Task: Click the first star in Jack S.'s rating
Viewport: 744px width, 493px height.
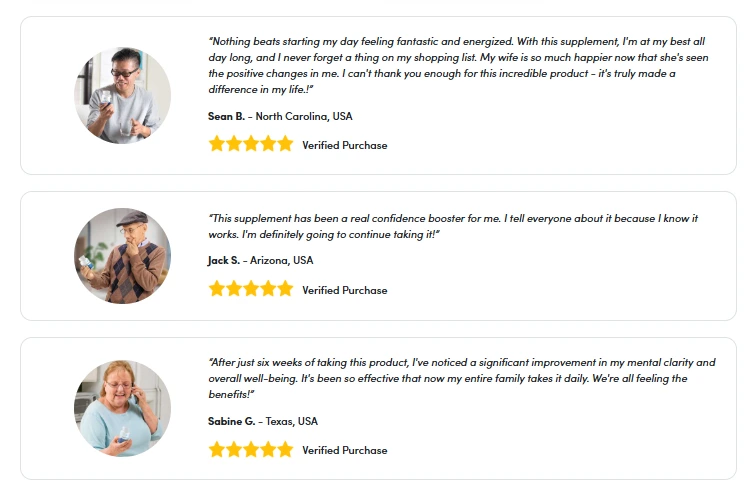Action: click(217, 289)
